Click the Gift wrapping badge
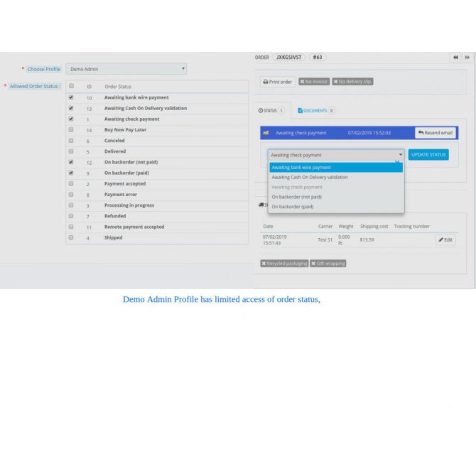The image size is (476, 476). pyautogui.click(x=328, y=264)
